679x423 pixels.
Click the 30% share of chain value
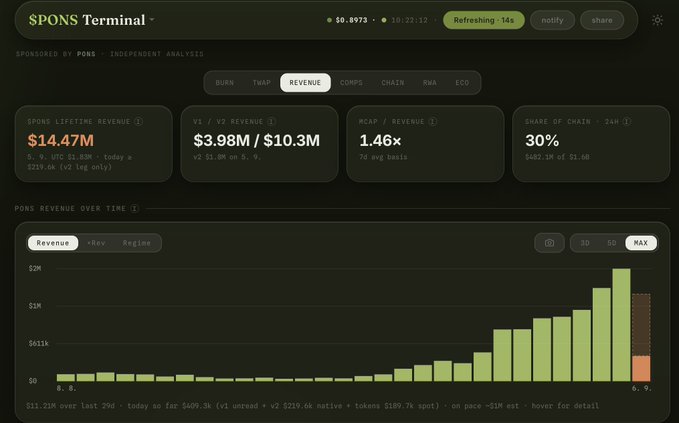[542, 140]
